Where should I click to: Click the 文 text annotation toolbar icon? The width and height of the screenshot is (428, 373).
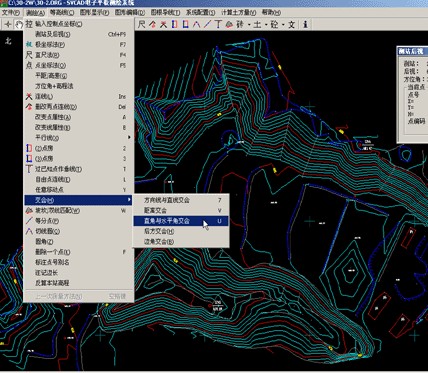click(291, 24)
